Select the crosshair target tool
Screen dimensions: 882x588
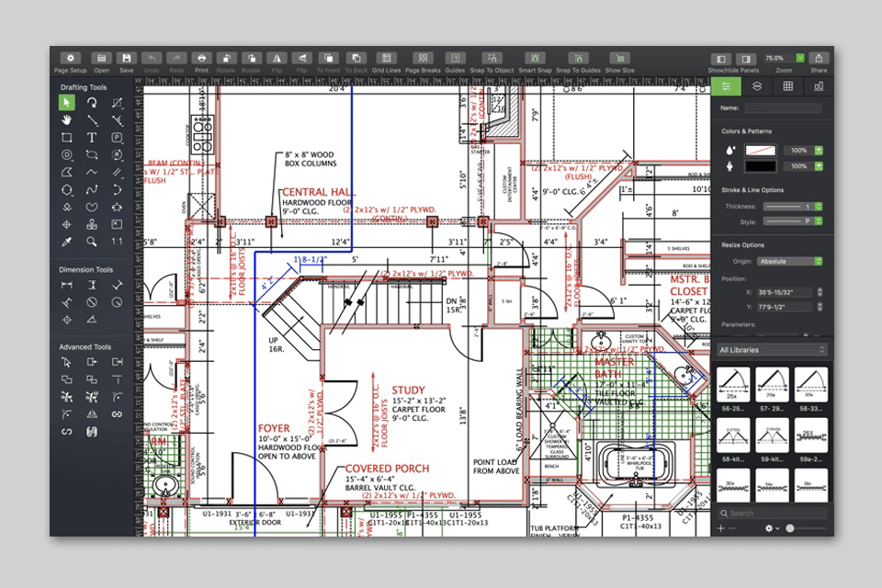66,224
